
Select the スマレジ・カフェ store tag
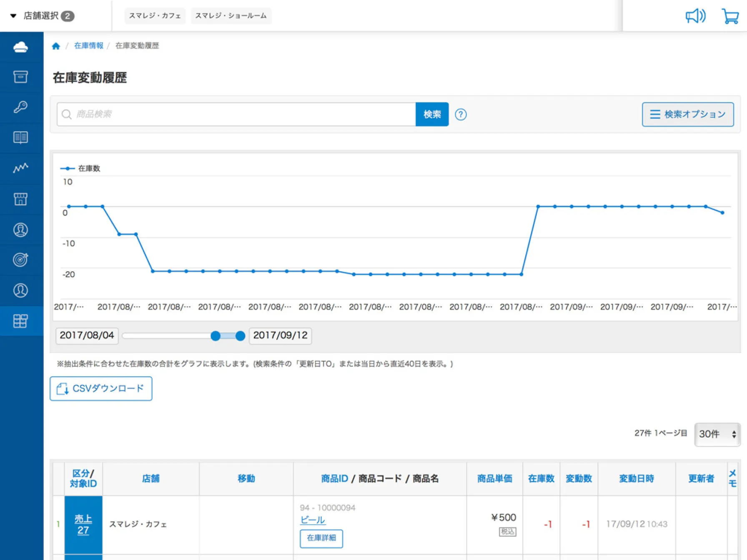(155, 16)
